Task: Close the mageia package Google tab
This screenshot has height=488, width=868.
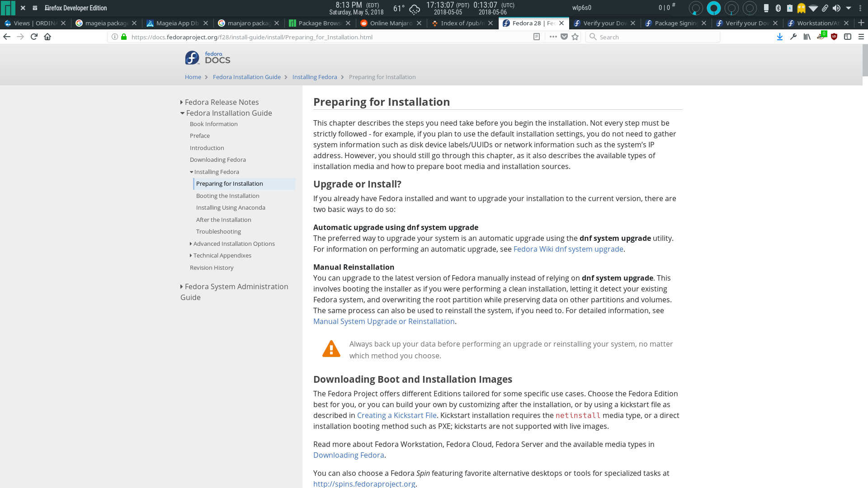Action: coord(134,23)
